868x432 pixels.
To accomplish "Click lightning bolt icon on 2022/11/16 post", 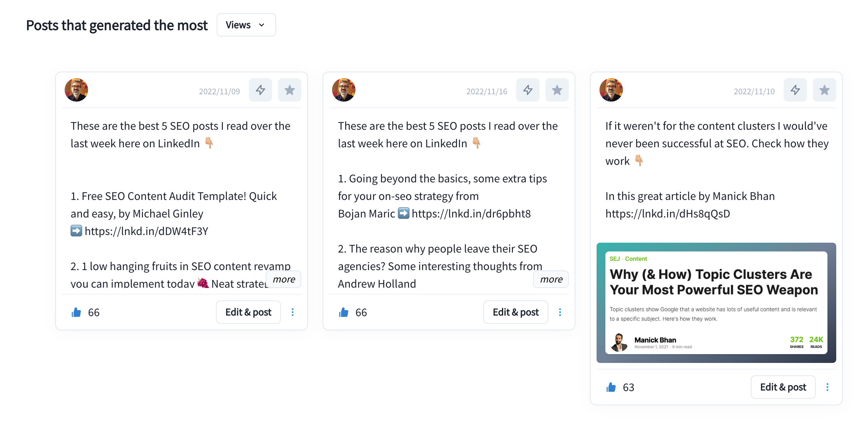I will point(528,90).
